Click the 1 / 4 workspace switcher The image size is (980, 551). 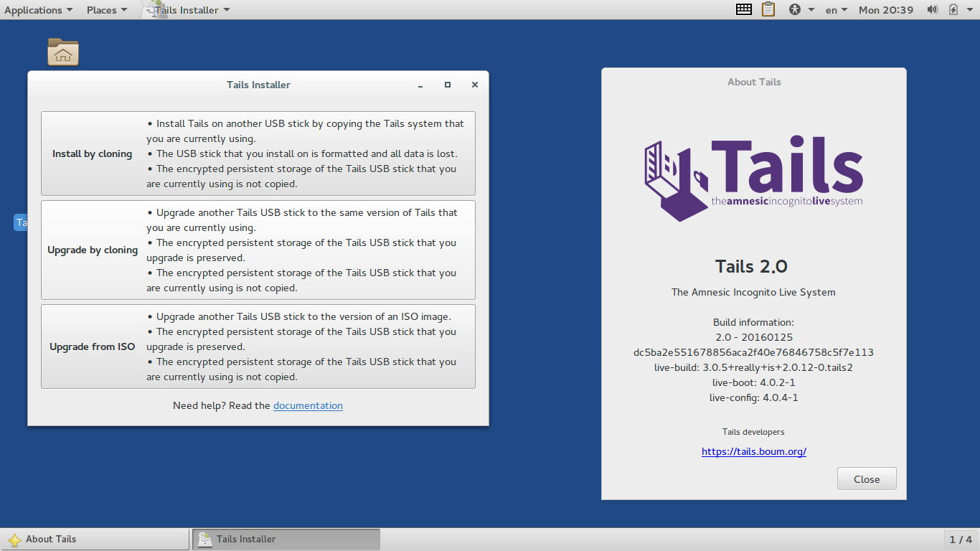961,540
